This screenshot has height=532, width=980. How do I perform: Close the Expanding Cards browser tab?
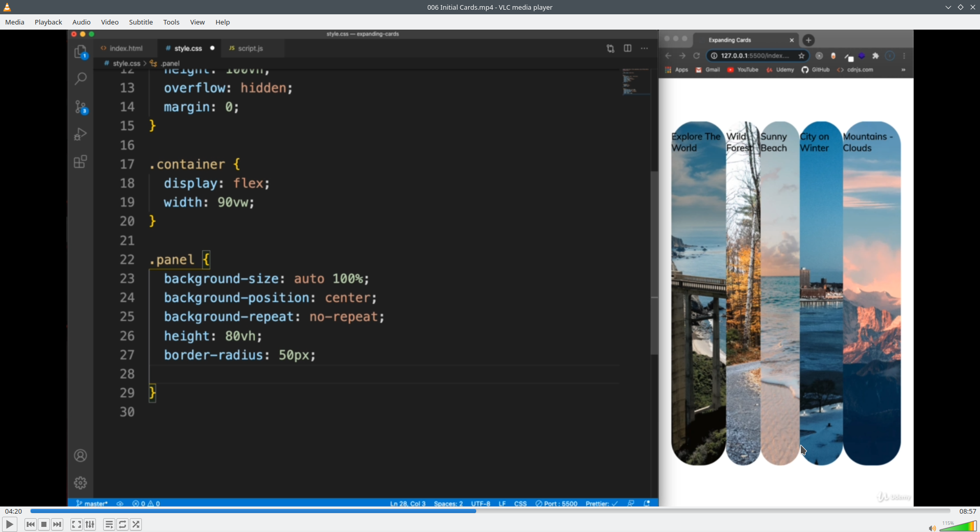(792, 40)
